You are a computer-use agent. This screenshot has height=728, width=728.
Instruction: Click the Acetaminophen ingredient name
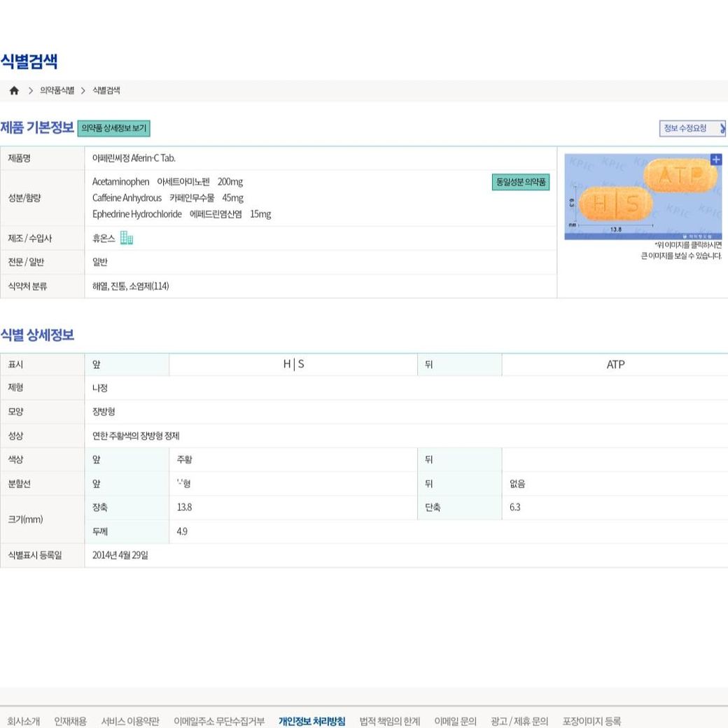tap(120, 182)
